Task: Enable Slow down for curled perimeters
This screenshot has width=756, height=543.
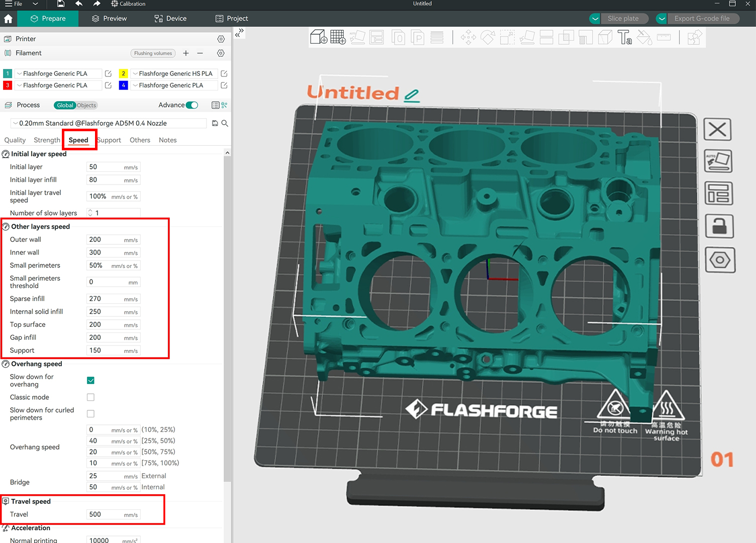Action: [x=90, y=414]
